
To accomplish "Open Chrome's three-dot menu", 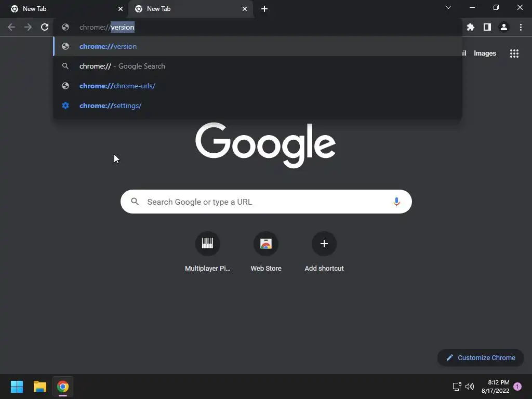I will click(x=521, y=27).
